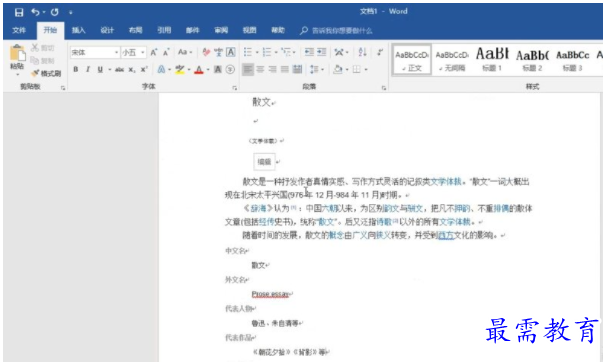This screenshot has height=362, width=607.
Task: Toggle strikethrough abc formatting
Action: (x=120, y=70)
